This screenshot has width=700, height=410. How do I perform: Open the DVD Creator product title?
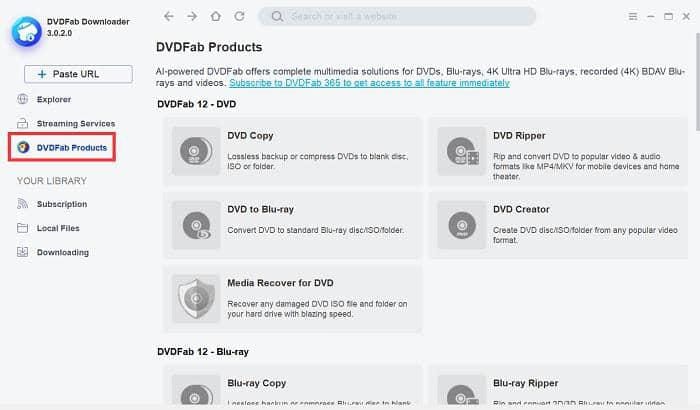point(521,209)
